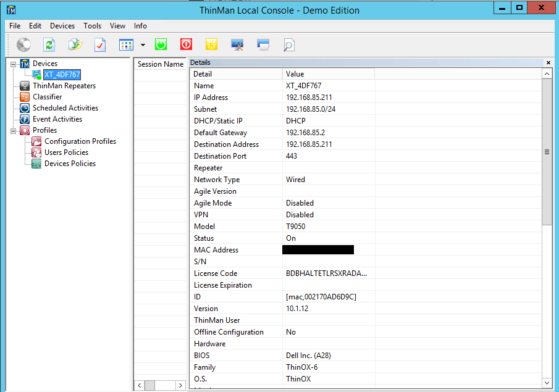Click the orange Classifier icon

(25, 96)
